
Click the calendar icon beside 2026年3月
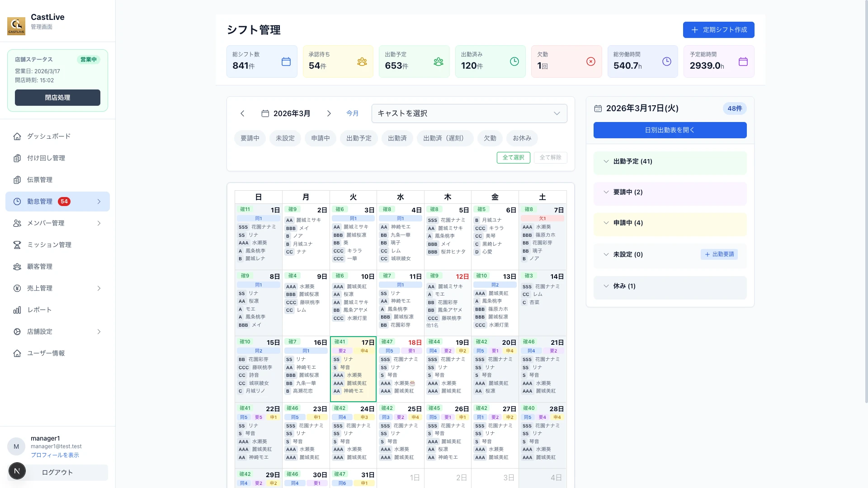(x=265, y=113)
